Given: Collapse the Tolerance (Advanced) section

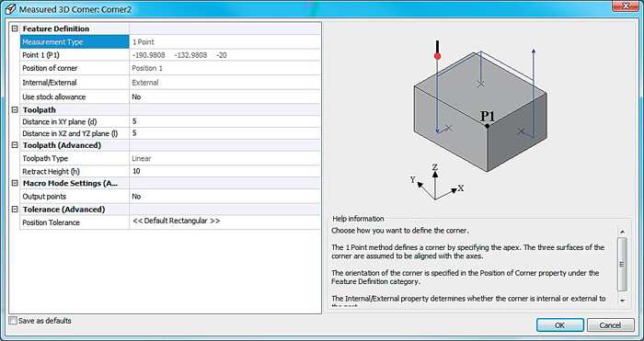Looking at the screenshot, I should (15, 210).
